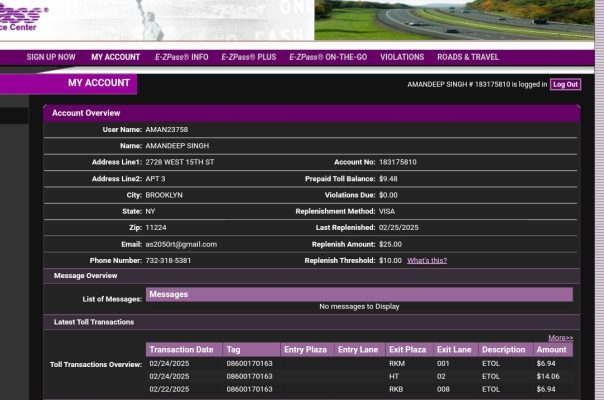Select the $14.06 toll transaction row

360,376
